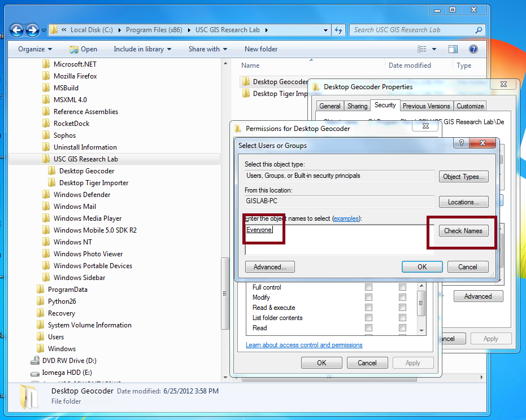Switch to the Sharing tab

(x=357, y=106)
